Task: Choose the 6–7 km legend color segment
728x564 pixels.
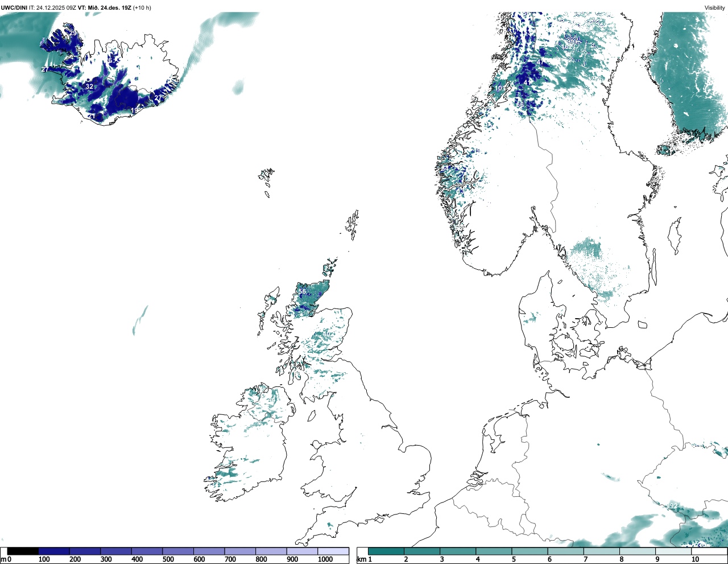Action: coord(565,551)
